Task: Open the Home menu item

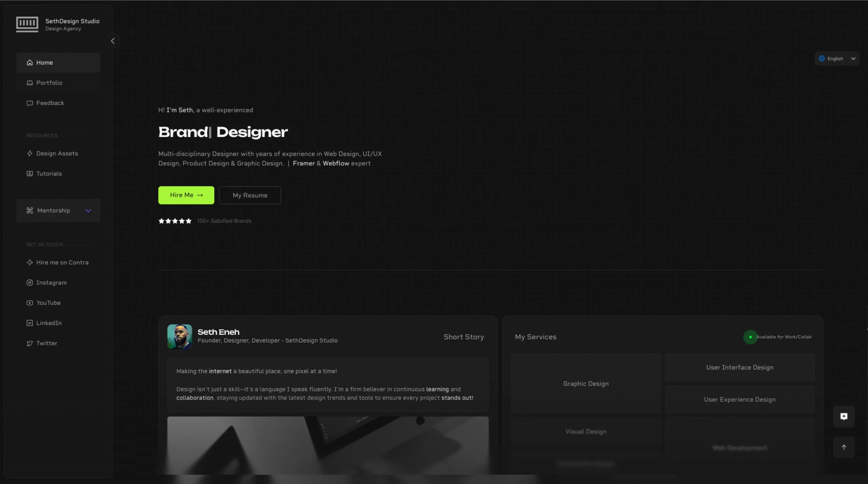Action: 58,63
